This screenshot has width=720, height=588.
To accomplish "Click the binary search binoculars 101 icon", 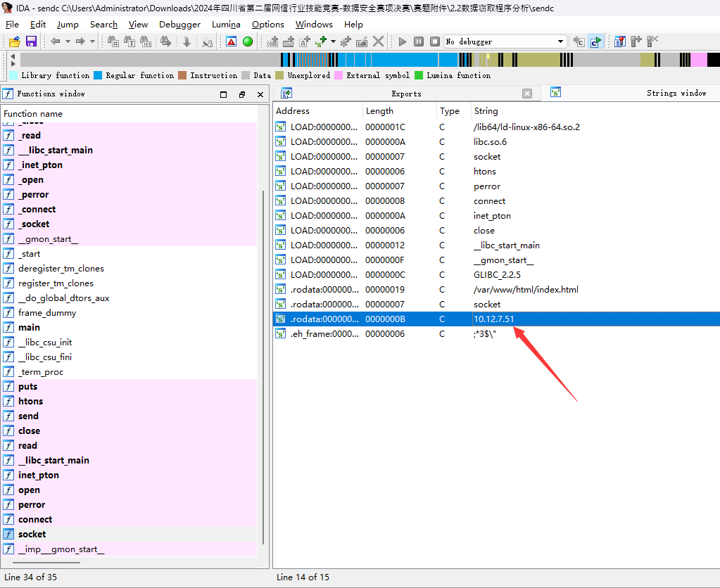I will [146, 41].
